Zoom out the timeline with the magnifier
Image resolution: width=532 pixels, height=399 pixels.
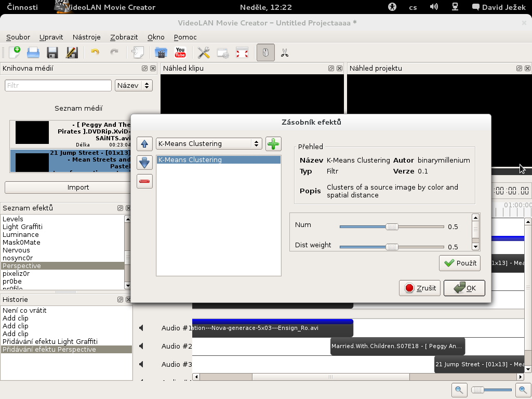coord(459,390)
